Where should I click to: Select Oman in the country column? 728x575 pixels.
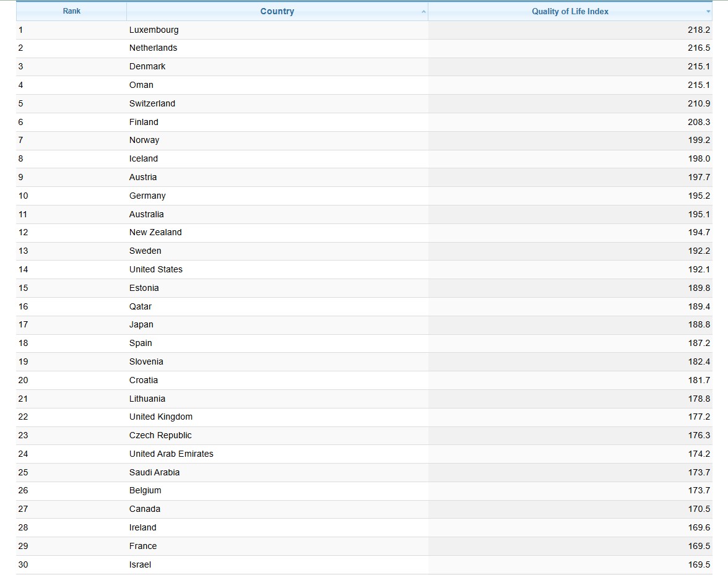[141, 85]
